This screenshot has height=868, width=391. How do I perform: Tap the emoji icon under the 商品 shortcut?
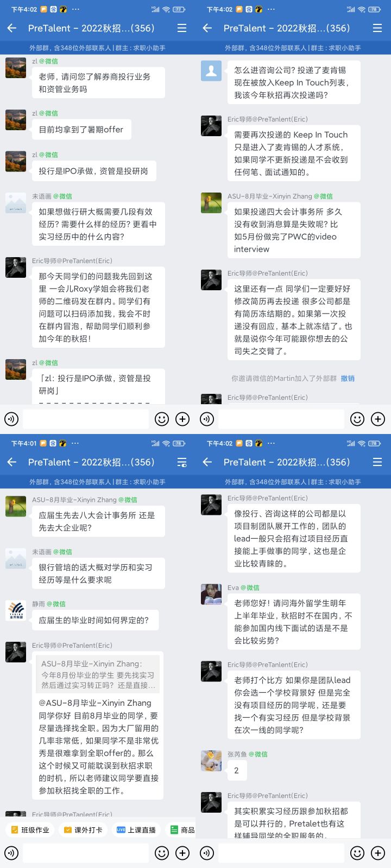162,853
